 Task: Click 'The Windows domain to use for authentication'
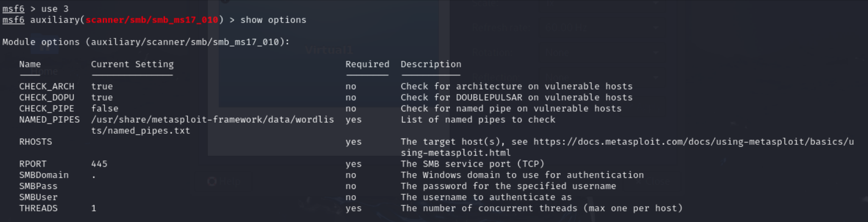522,175
